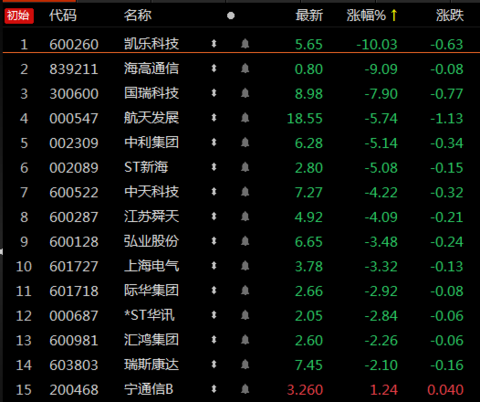Sort by the 涨跌 column header
The height and width of the screenshot is (402, 480).
pos(450,15)
